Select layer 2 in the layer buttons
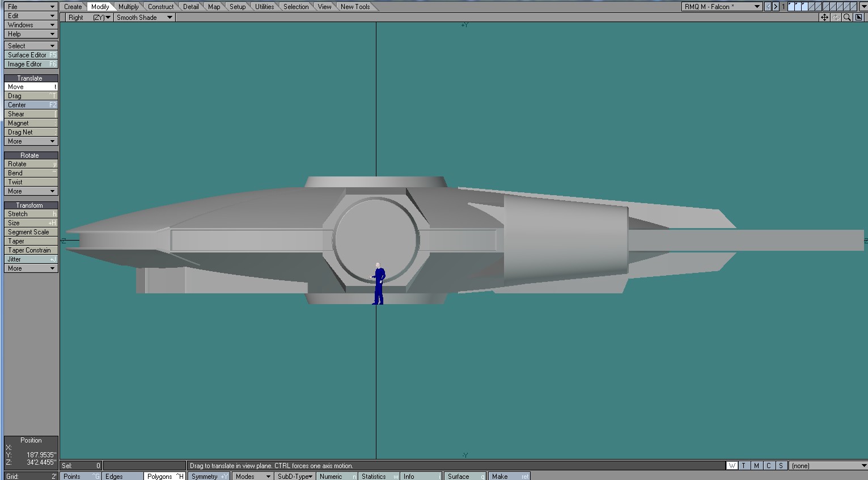The width and height of the screenshot is (868, 480). [798, 7]
